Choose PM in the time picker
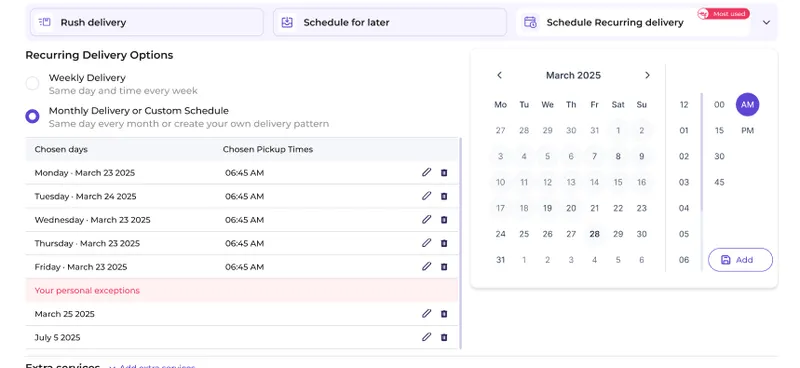The image size is (800, 368). tap(747, 131)
